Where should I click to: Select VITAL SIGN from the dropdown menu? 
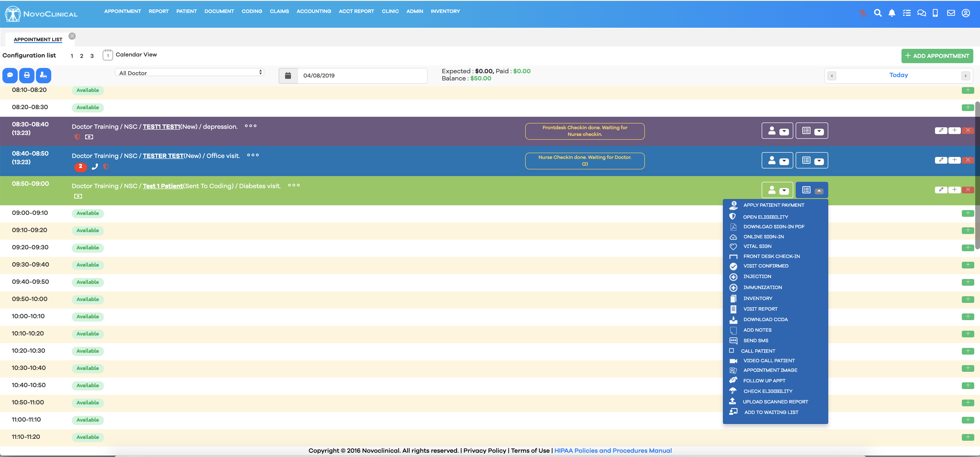tap(757, 246)
